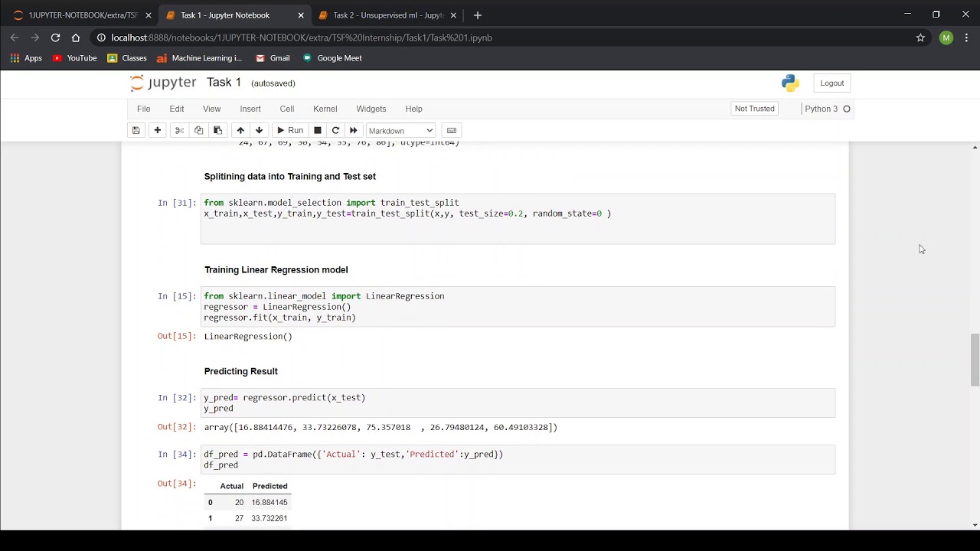Select 'Splitining data into Training and Test set' heading
980x551 pixels.
(289, 176)
